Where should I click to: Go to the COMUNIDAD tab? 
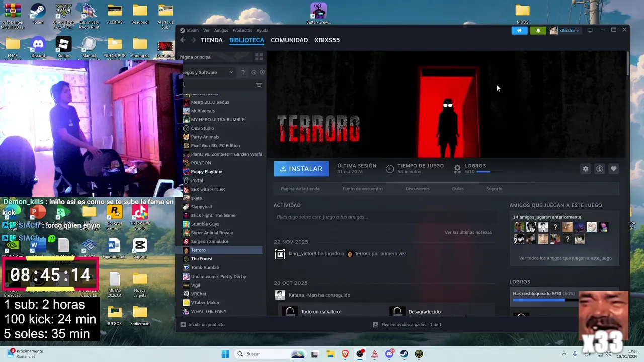[289, 40]
